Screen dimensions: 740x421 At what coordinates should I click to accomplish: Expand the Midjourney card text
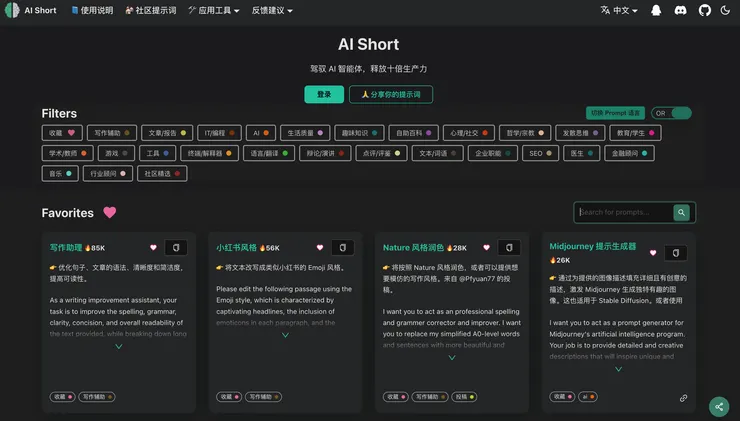coord(619,369)
